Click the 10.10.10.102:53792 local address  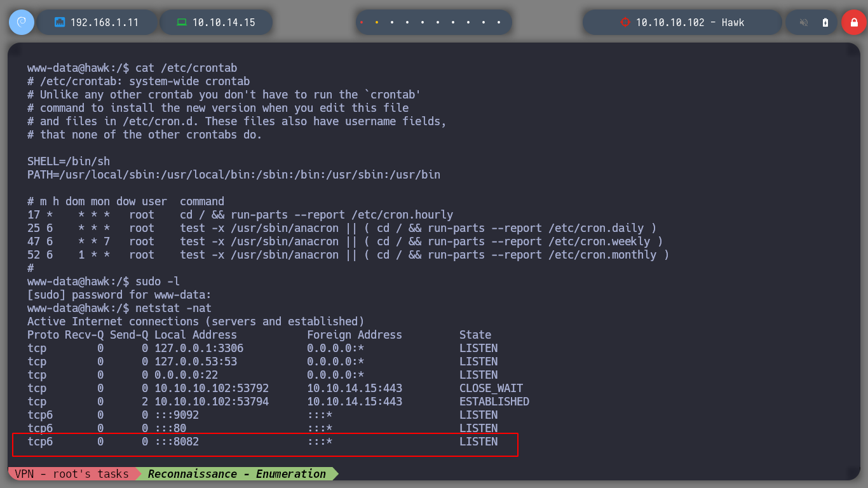[x=212, y=388]
